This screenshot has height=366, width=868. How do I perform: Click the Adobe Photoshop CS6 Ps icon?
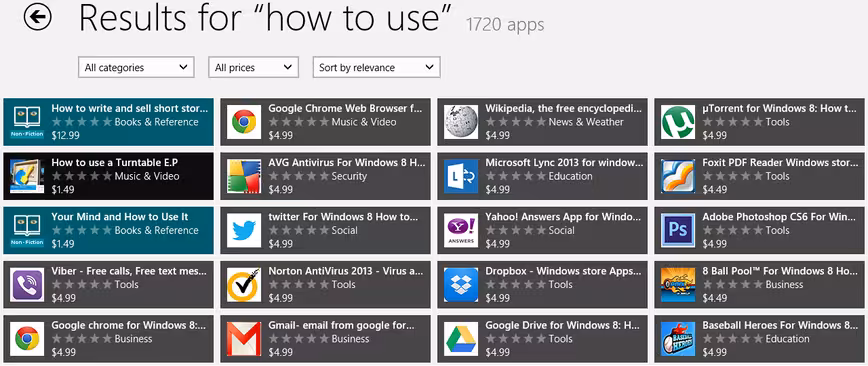pyautogui.click(x=678, y=230)
